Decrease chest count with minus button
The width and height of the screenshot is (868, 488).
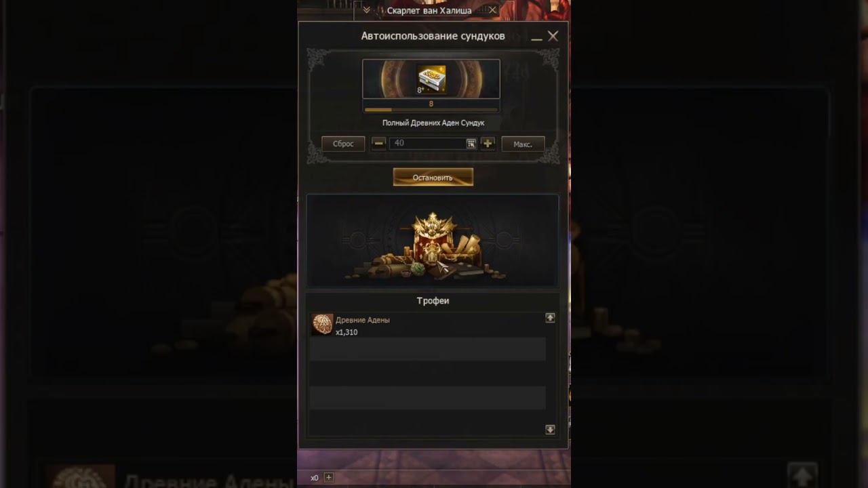[x=379, y=143]
